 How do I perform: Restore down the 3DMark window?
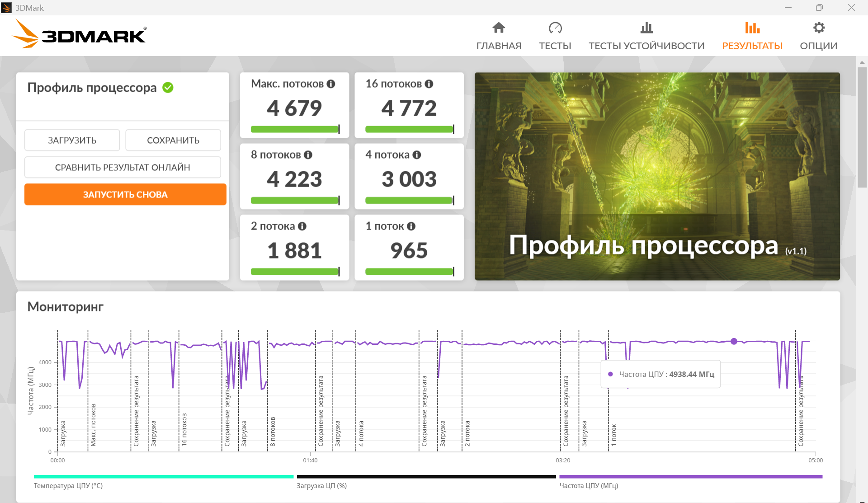tap(819, 8)
